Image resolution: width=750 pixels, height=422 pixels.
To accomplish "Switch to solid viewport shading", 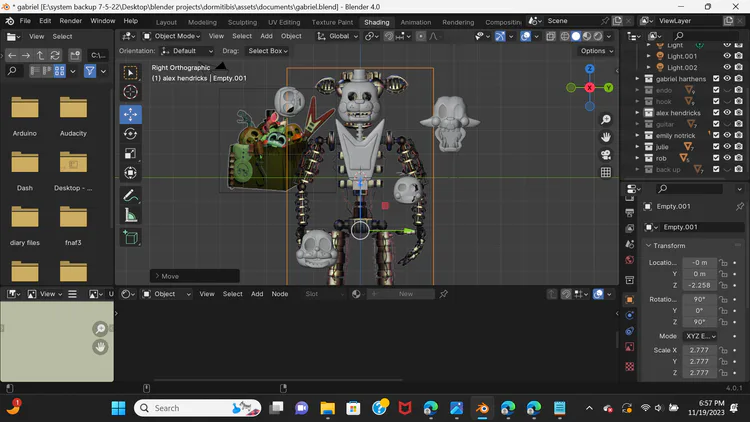I will click(575, 36).
